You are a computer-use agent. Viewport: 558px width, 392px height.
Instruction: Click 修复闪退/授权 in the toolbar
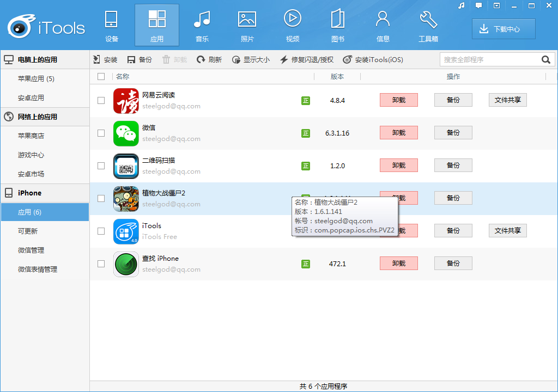(x=307, y=60)
